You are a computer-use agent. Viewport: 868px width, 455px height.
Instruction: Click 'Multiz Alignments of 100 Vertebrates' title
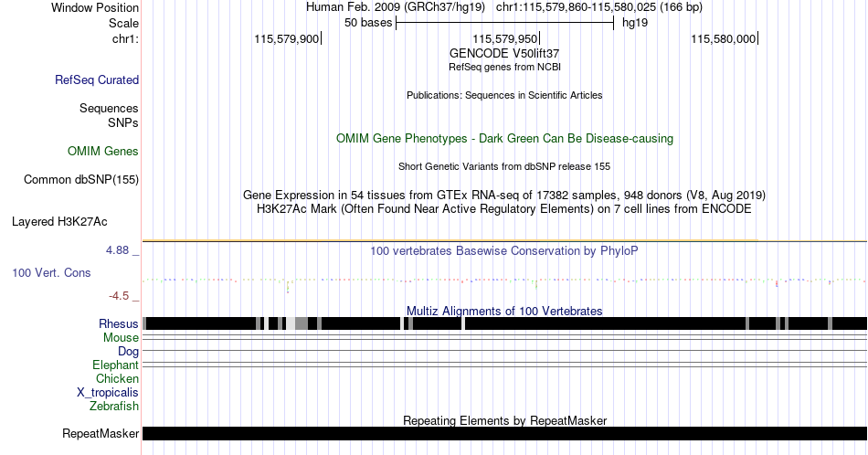pos(504,311)
